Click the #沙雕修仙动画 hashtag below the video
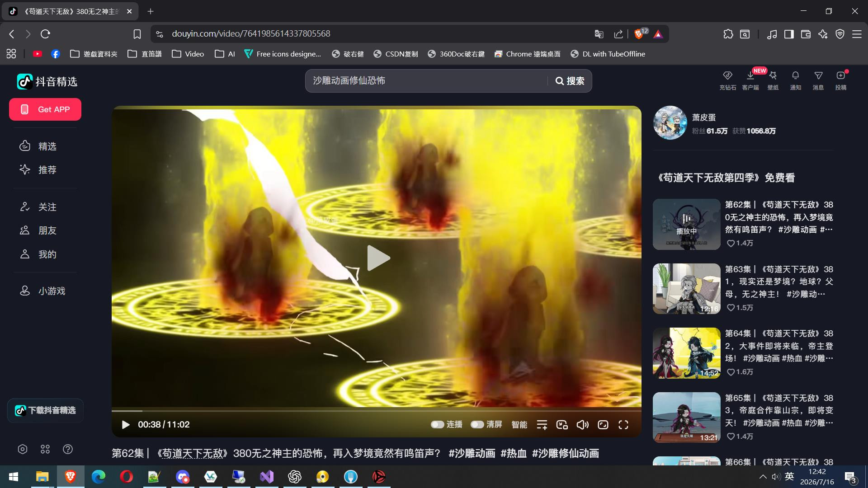Image resolution: width=868 pixels, height=488 pixels. click(x=566, y=453)
